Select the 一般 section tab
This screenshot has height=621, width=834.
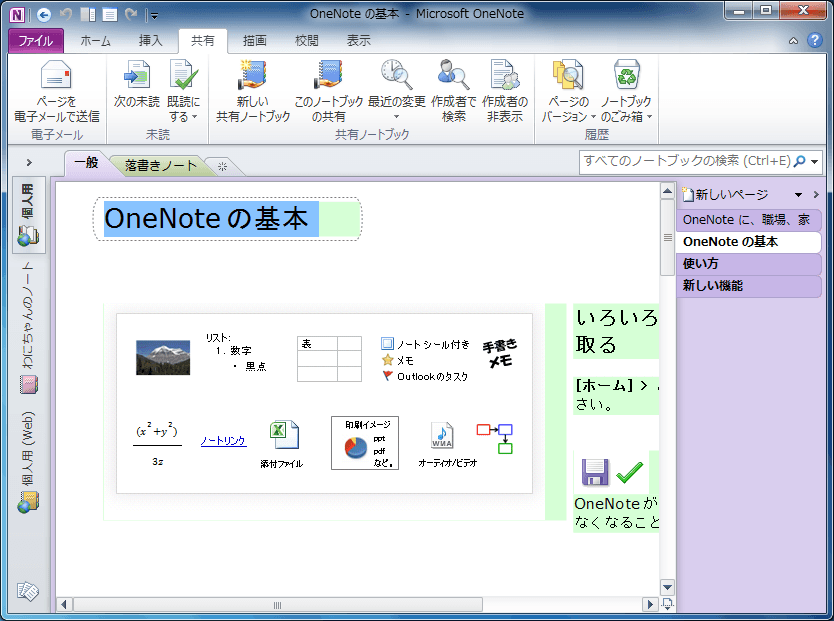coord(86,163)
